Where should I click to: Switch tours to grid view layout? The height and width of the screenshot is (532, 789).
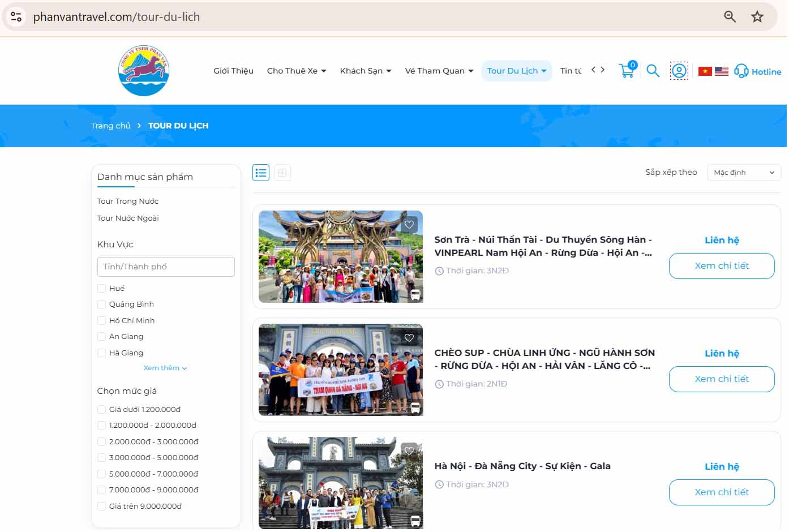click(282, 173)
